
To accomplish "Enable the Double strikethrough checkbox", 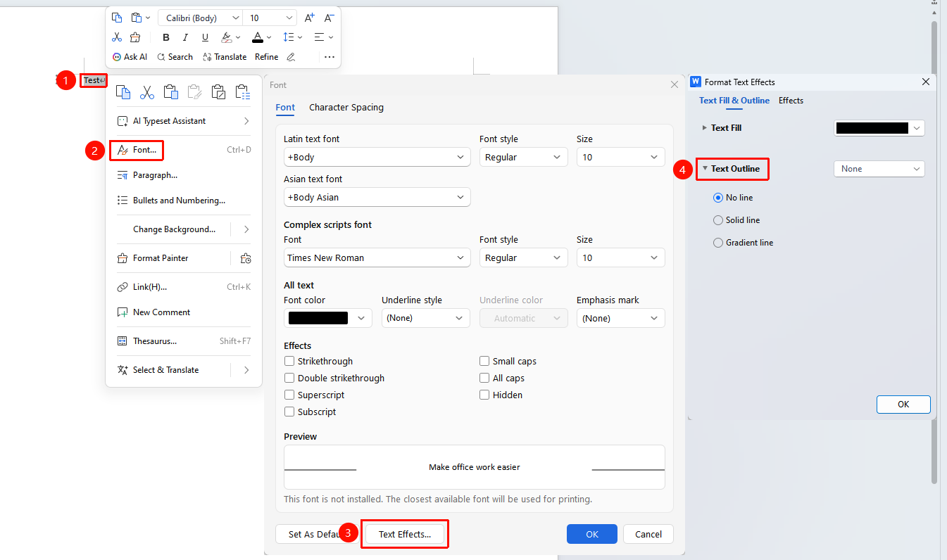I will (289, 378).
